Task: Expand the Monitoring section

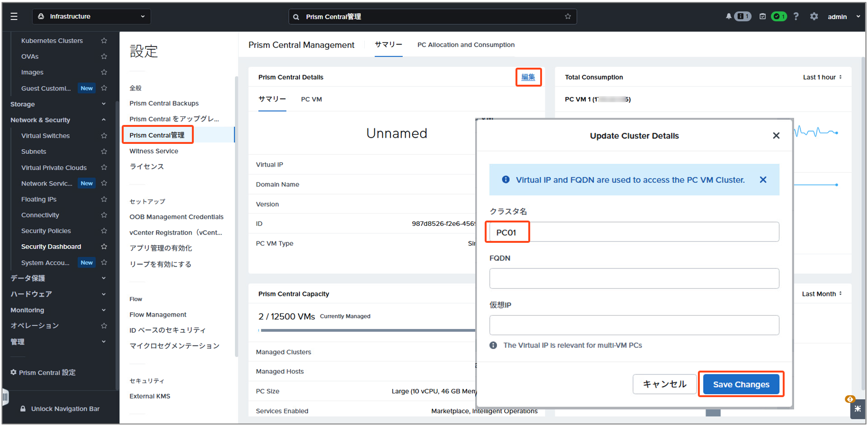Action: 103,310
